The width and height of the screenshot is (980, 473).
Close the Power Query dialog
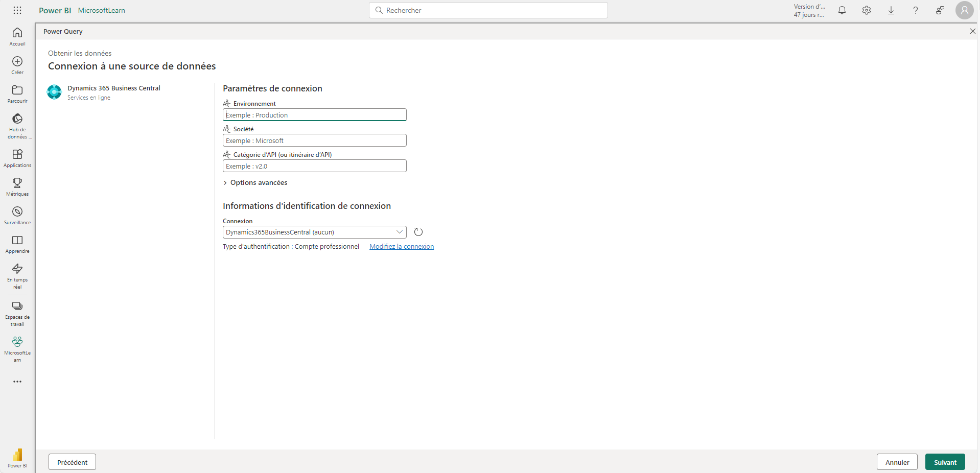point(972,31)
